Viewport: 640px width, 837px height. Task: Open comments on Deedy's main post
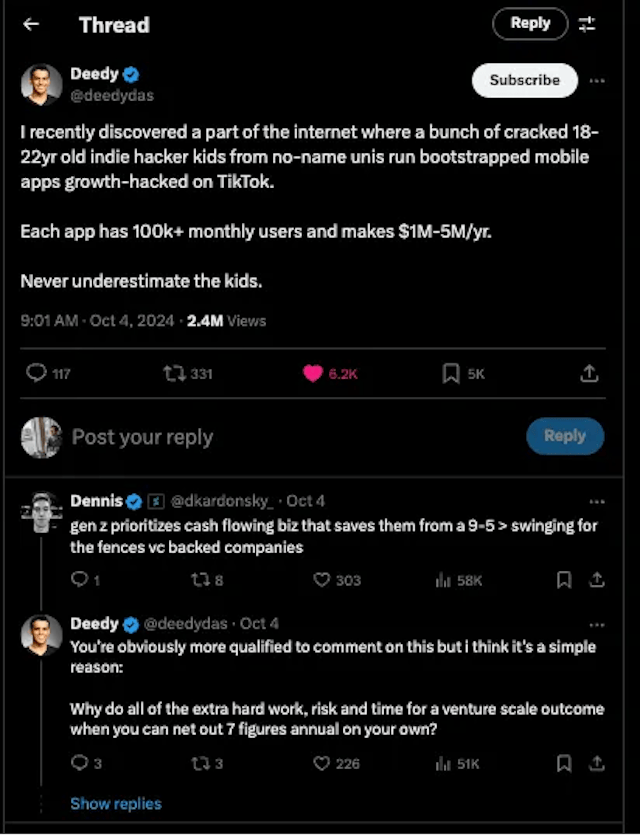pos(37,373)
